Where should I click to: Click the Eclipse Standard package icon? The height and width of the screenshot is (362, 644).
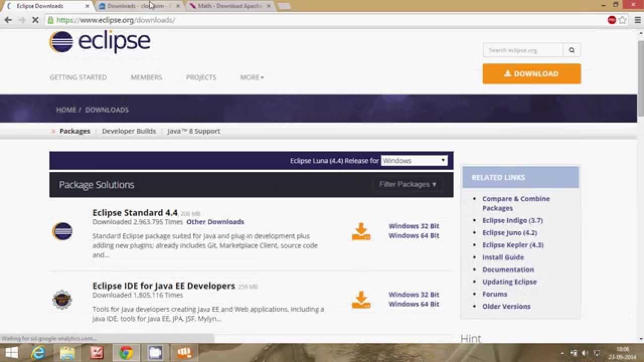click(62, 231)
